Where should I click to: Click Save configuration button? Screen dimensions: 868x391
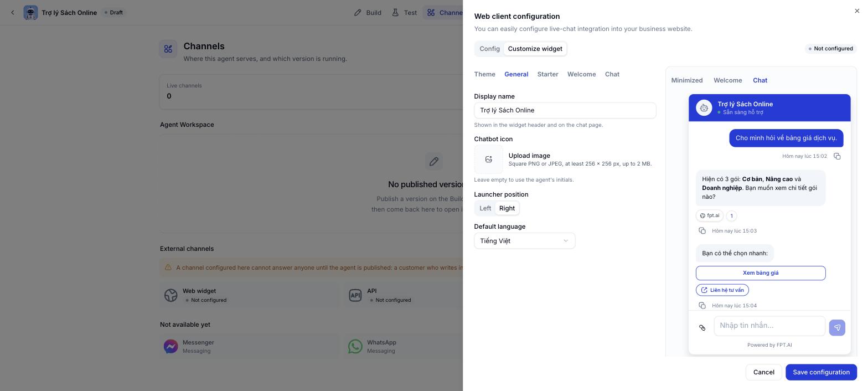coord(821,372)
